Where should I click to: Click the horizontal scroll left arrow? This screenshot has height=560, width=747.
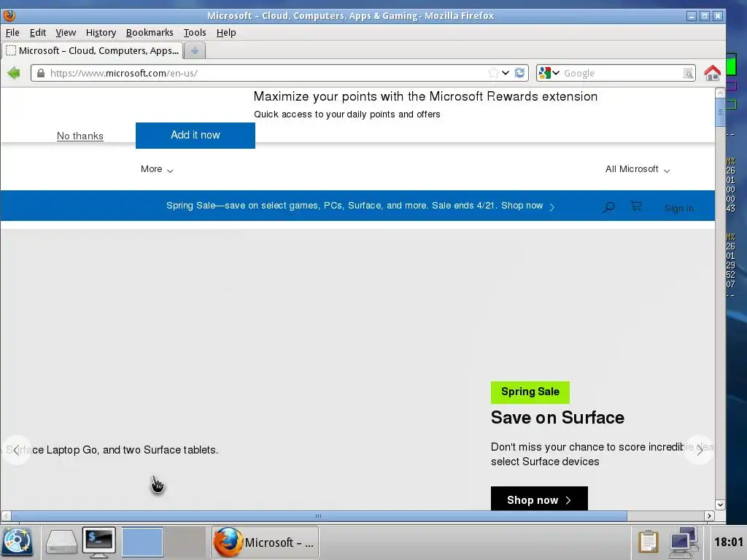pyautogui.click(x=6, y=516)
